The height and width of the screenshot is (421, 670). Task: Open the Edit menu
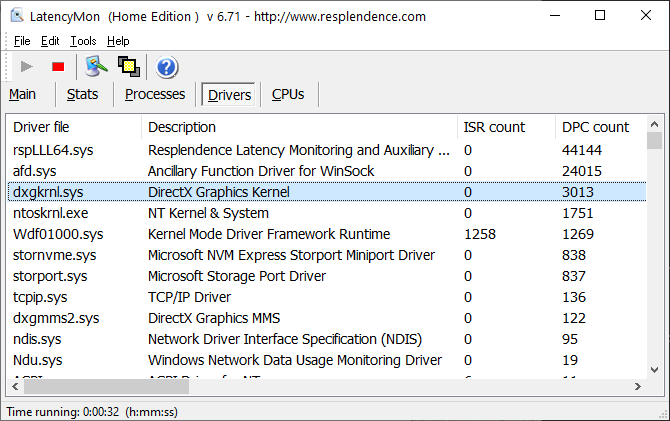coord(50,41)
